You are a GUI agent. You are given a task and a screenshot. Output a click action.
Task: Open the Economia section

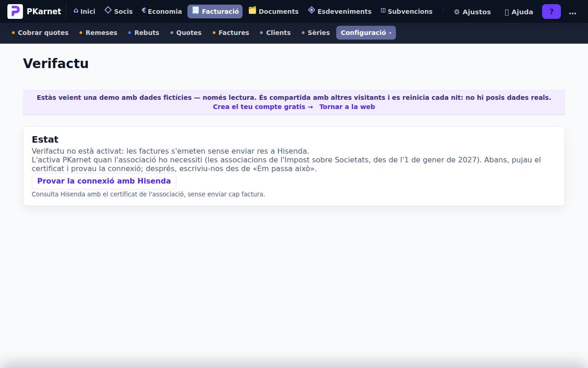162,11
